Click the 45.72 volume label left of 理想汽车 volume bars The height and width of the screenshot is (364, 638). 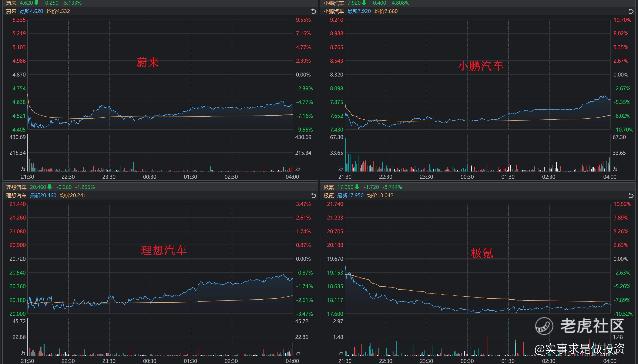19,321
